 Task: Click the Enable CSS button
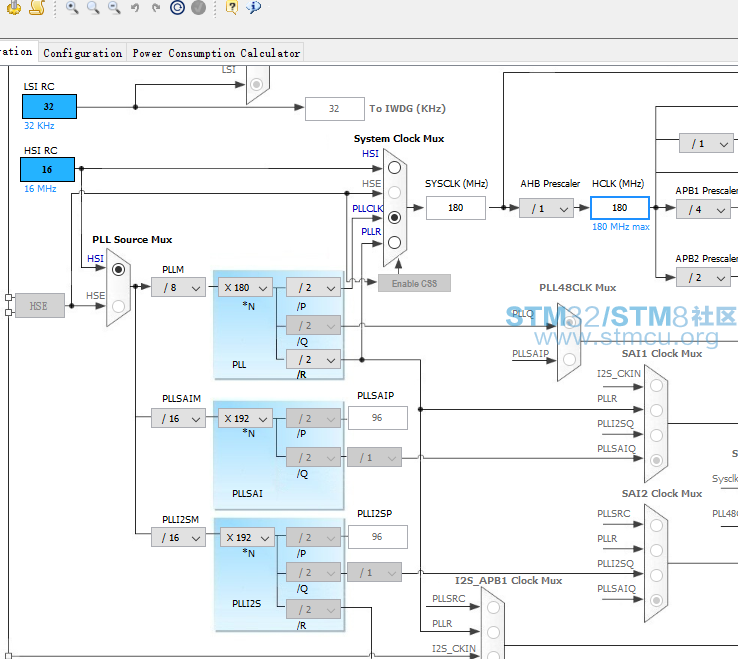click(414, 283)
